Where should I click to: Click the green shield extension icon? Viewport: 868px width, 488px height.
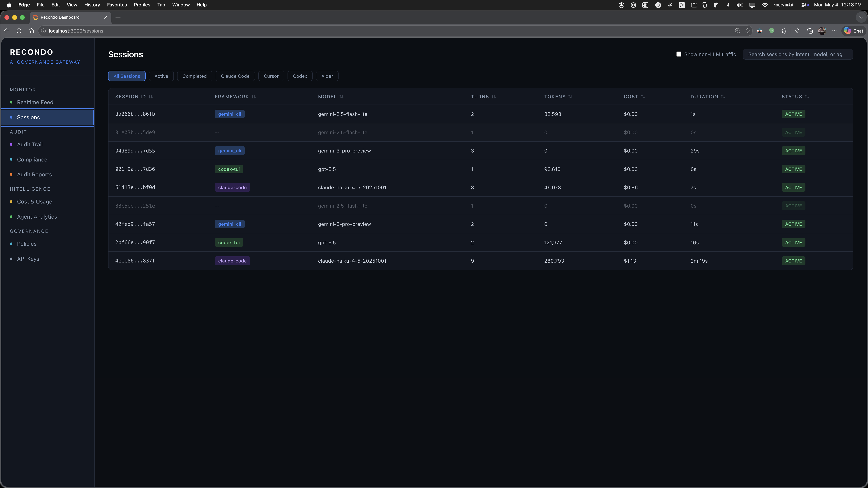(x=772, y=31)
